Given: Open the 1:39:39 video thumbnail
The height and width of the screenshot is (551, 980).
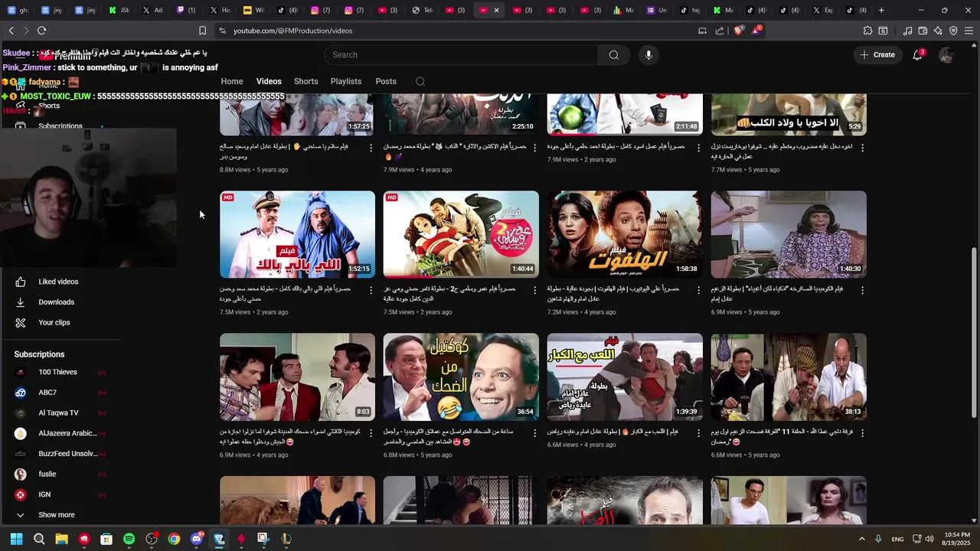Looking at the screenshot, I should pos(625,377).
